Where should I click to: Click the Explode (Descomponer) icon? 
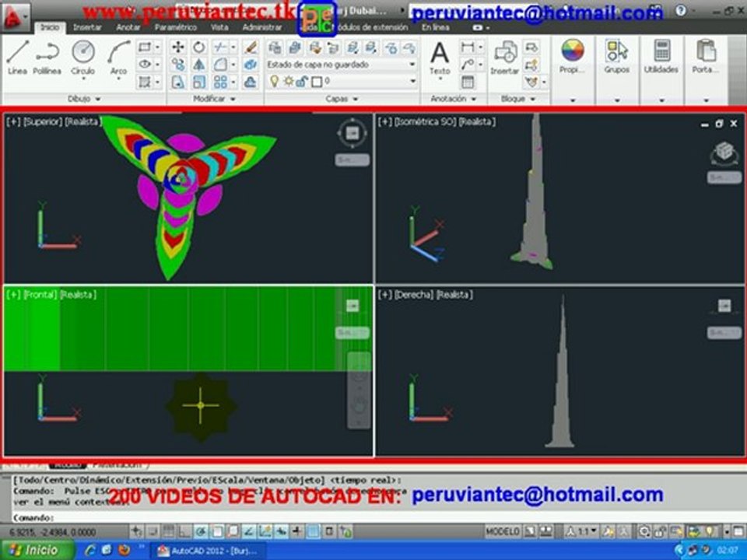pos(251,65)
